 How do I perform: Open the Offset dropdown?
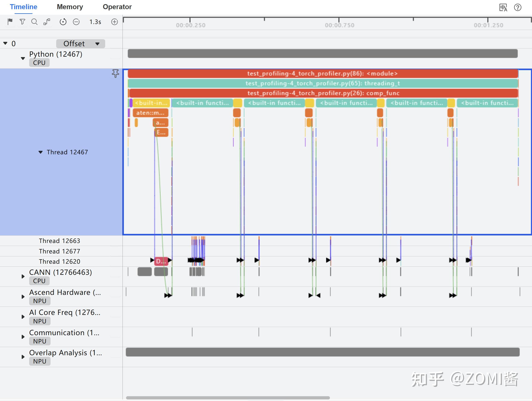tap(81, 44)
